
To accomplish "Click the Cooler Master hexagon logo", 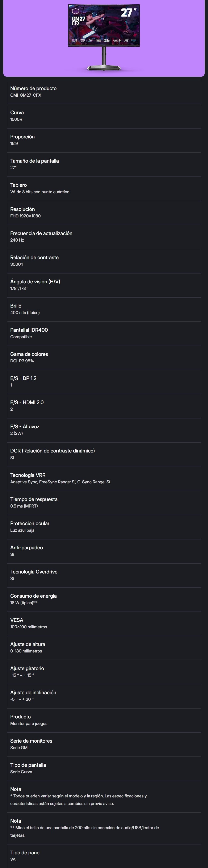I will click(75, 11).
